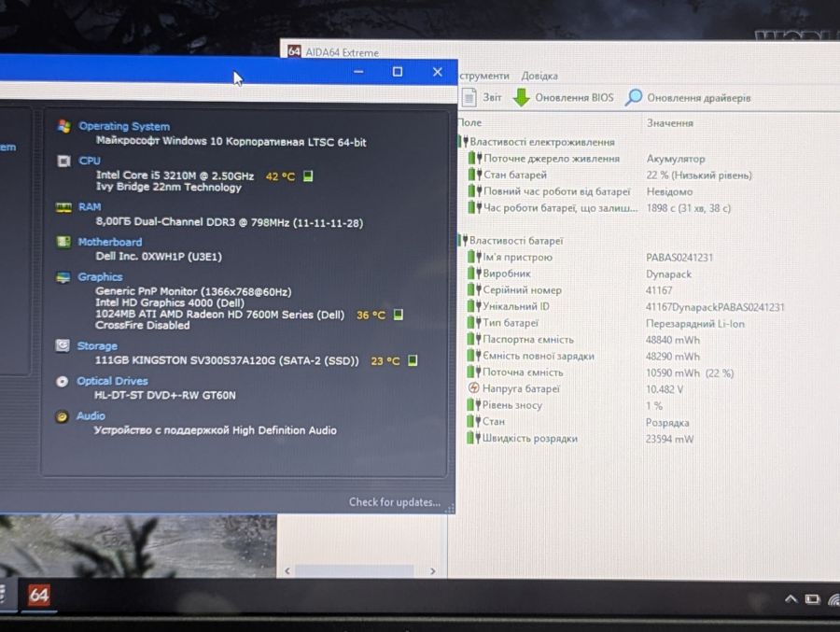
Task: Click the AIDA64 icon in the taskbar
Action: tap(39, 595)
